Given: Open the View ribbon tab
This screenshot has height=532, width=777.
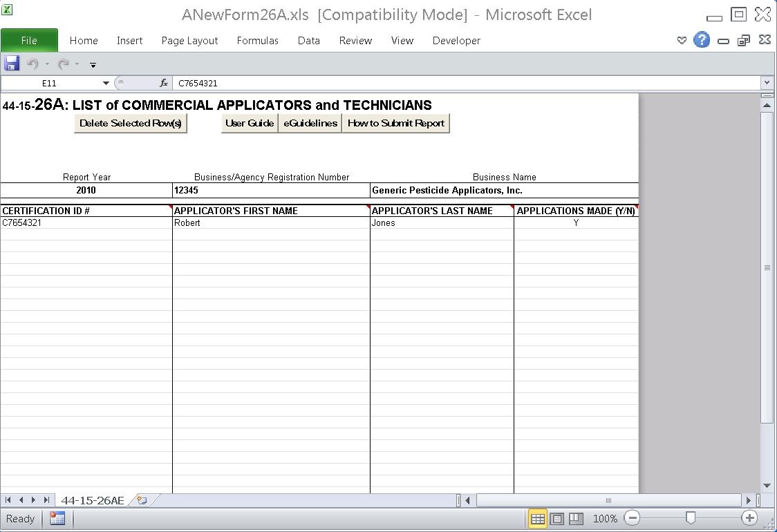Looking at the screenshot, I should tap(402, 41).
